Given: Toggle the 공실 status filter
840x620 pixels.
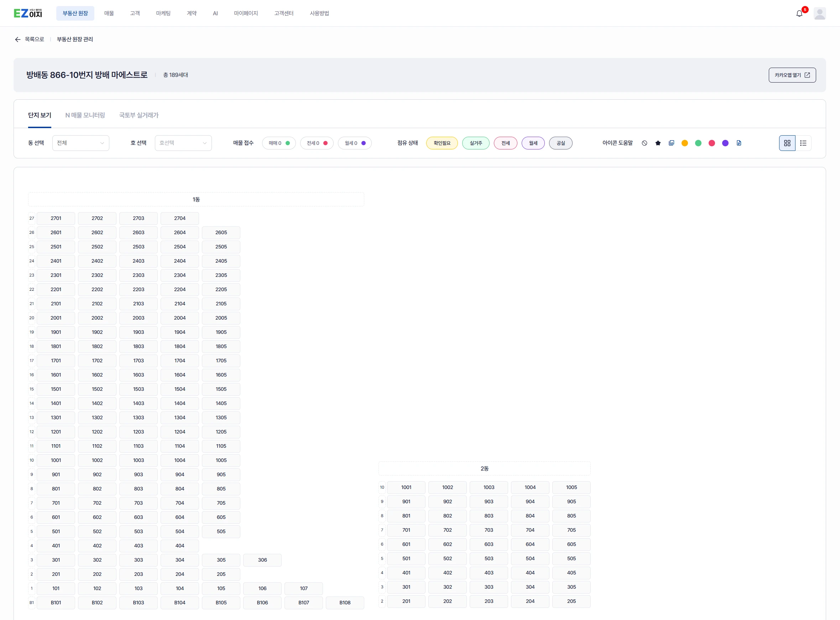Looking at the screenshot, I should point(560,143).
